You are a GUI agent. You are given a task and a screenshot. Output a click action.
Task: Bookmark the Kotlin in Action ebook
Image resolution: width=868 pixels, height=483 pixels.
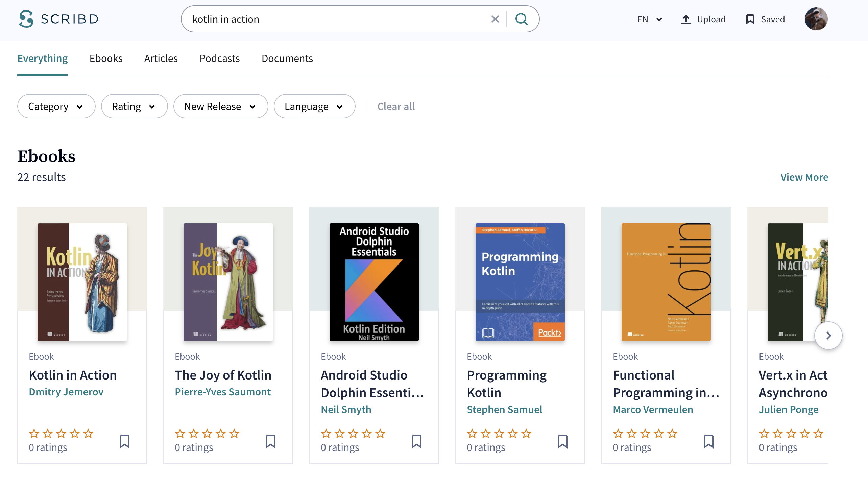pos(125,441)
